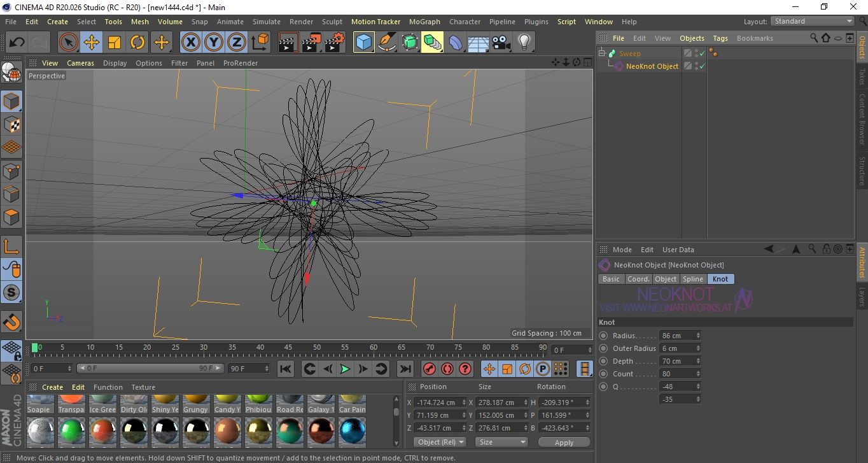Add a Camera object
Viewport: 868px width, 463px height.
click(501, 43)
